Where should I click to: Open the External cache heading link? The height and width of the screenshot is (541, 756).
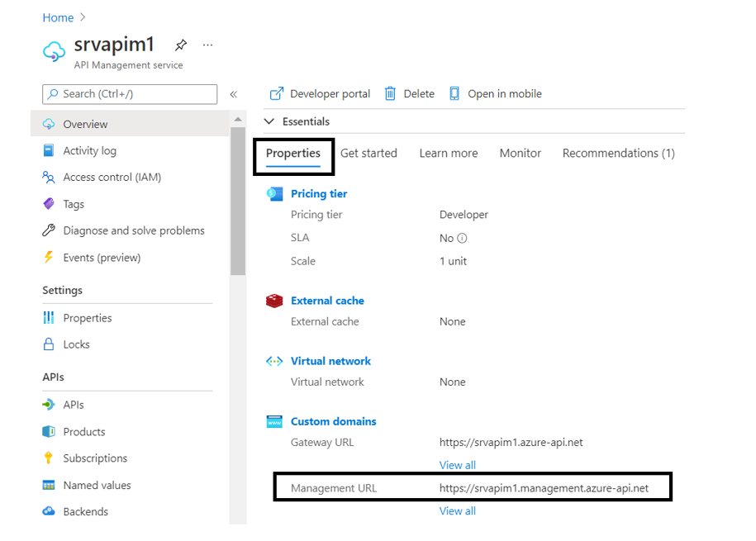coord(327,301)
